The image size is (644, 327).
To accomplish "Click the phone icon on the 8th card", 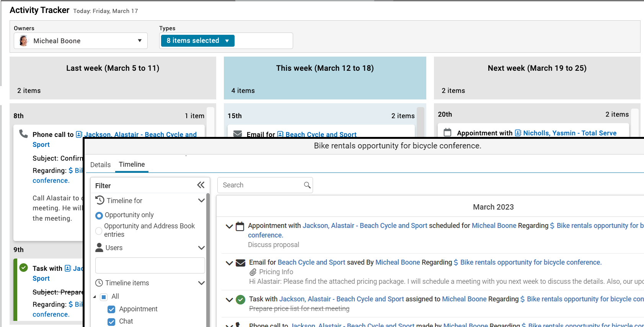I will point(24,133).
